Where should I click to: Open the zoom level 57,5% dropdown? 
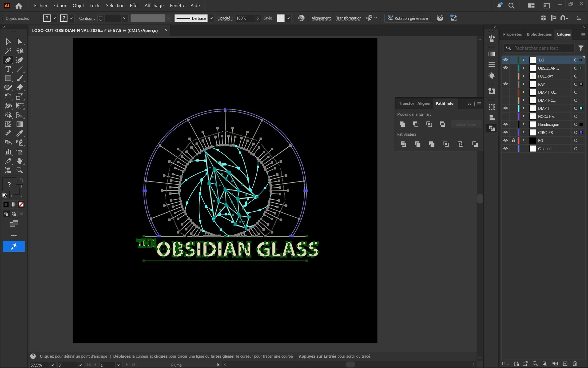coord(52,365)
